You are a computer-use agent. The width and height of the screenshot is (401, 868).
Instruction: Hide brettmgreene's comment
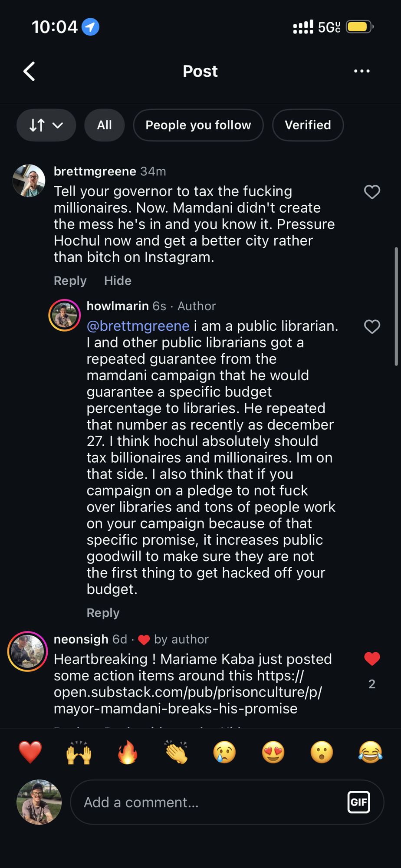(x=118, y=281)
